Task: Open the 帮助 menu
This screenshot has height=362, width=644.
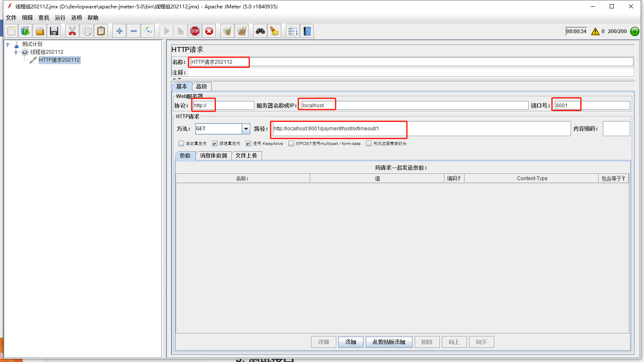Action: click(x=93, y=18)
